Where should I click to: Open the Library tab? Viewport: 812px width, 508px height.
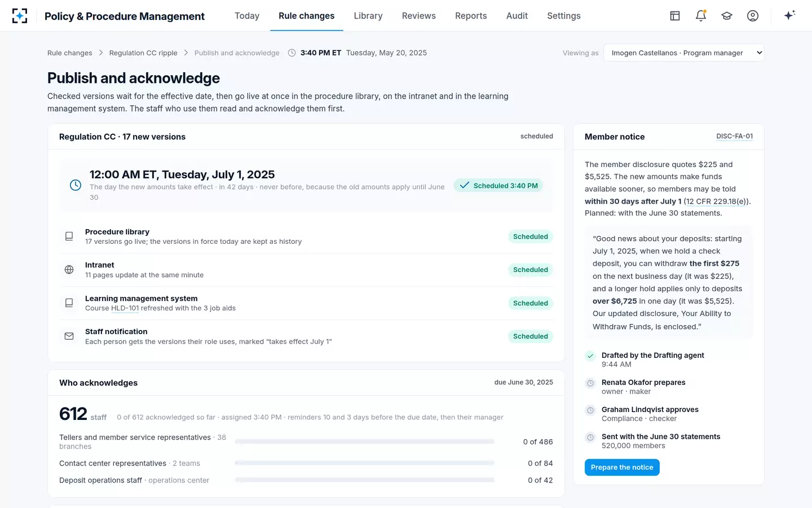pyautogui.click(x=368, y=16)
